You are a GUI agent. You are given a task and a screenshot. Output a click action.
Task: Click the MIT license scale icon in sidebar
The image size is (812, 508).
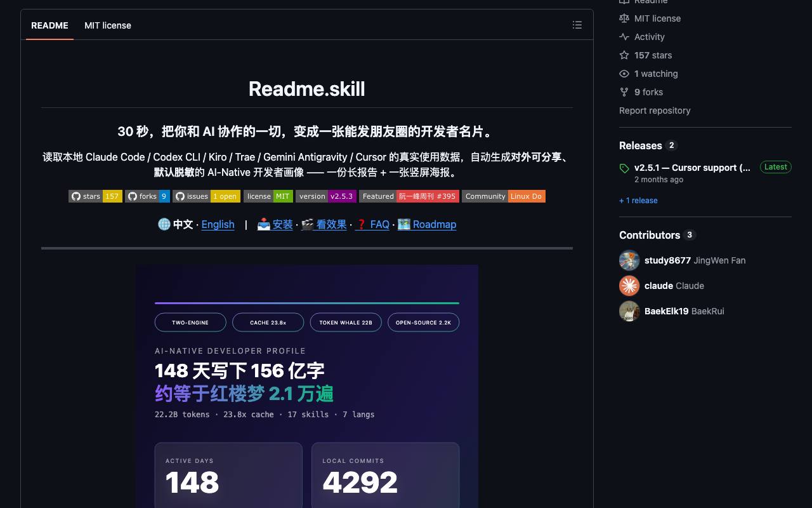(624, 18)
